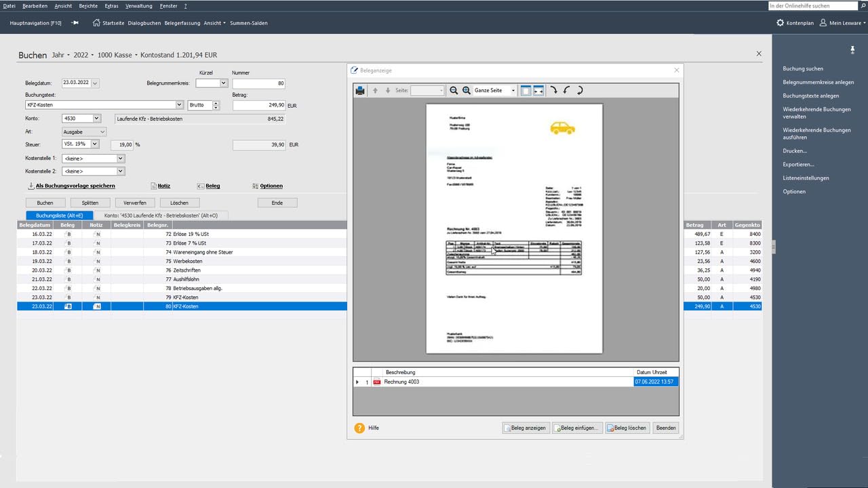
Task: Fit page width view icon
Action: coord(538,90)
